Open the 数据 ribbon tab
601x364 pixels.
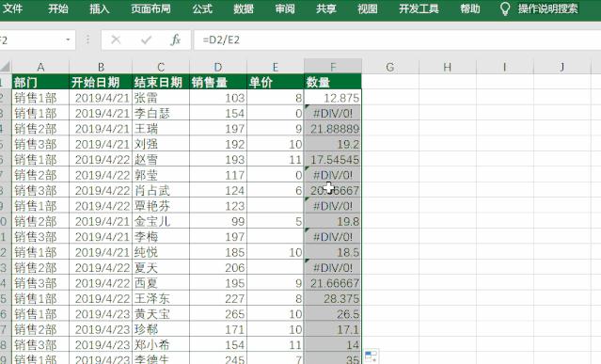pos(244,8)
